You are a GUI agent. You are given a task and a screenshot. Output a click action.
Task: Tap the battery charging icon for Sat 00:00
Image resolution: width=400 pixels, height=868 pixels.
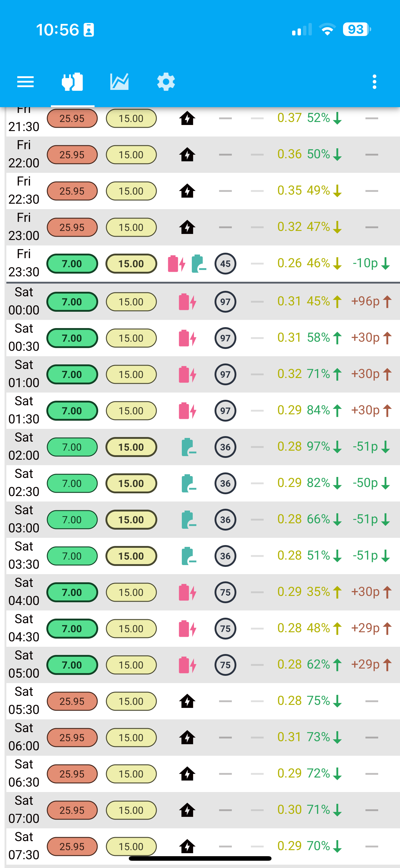pos(187,301)
